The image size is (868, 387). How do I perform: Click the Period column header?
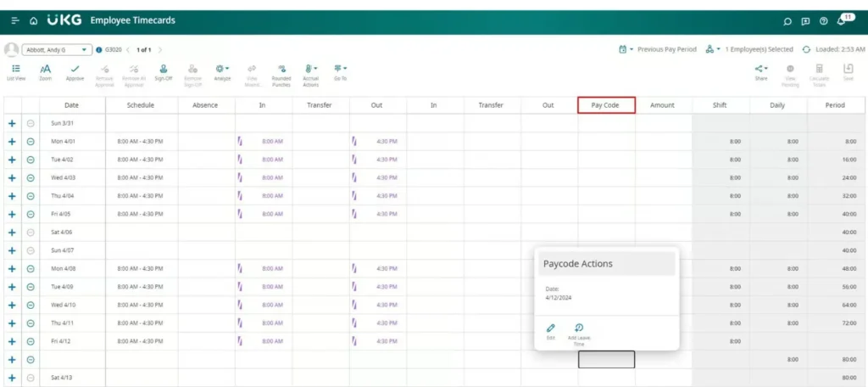[835, 105]
